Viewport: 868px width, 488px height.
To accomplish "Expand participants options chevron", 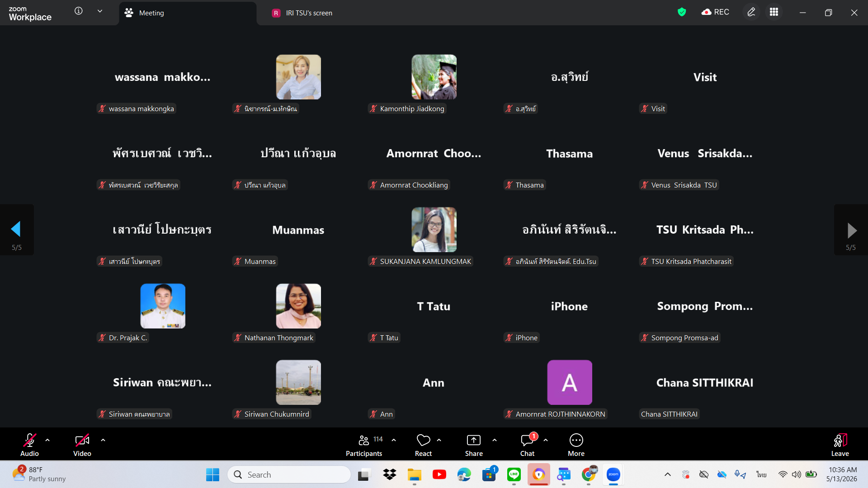I will [x=394, y=440].
